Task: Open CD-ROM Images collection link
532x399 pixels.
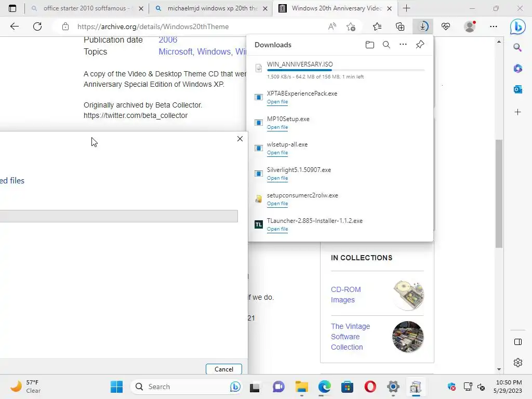Action: coord(345,295)
